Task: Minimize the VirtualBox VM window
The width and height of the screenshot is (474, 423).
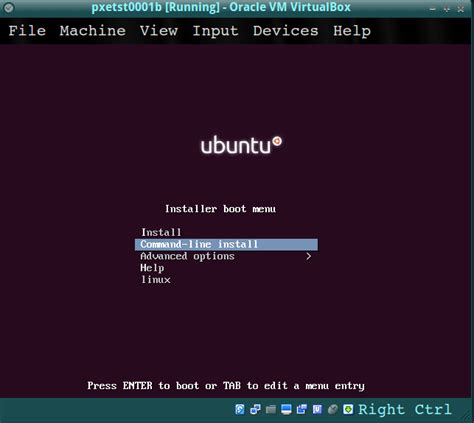Action: (432, 9)
